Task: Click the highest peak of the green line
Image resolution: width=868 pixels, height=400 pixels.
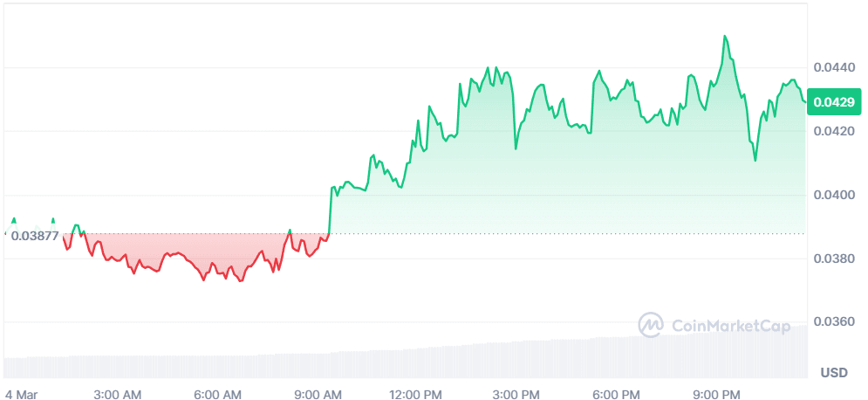Action: (x=724, y=37)
